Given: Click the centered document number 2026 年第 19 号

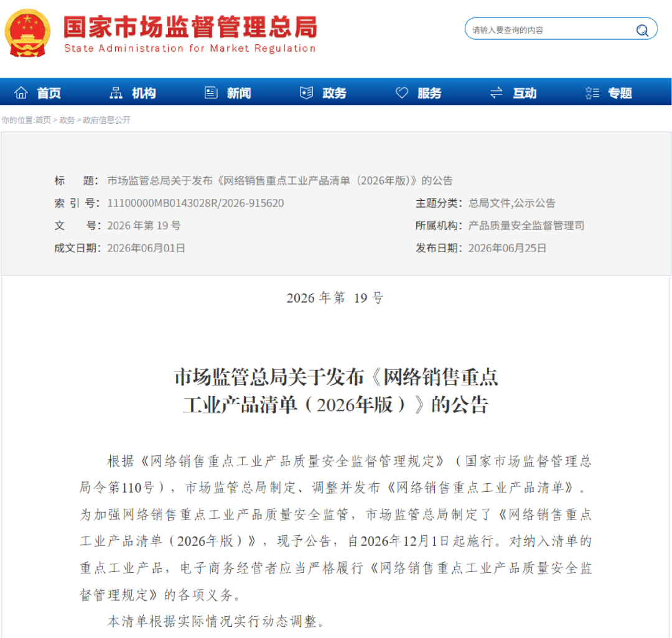Looking at the screenshot, I should [335, 298].
